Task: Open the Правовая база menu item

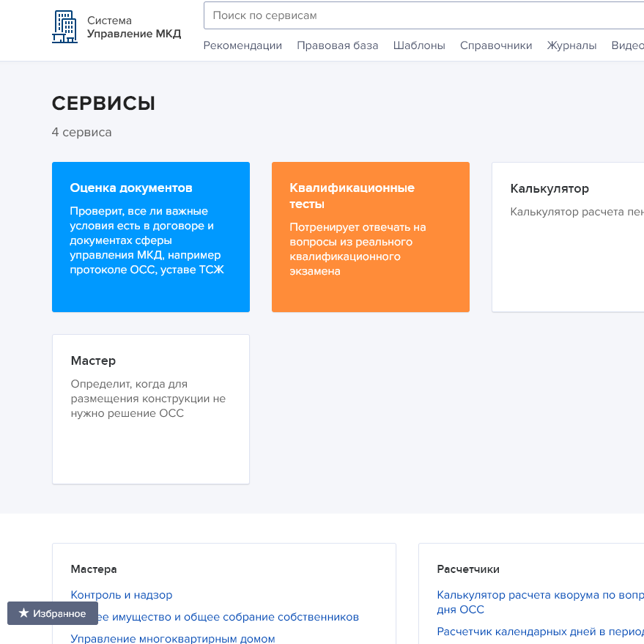Action: pos(338,45)
